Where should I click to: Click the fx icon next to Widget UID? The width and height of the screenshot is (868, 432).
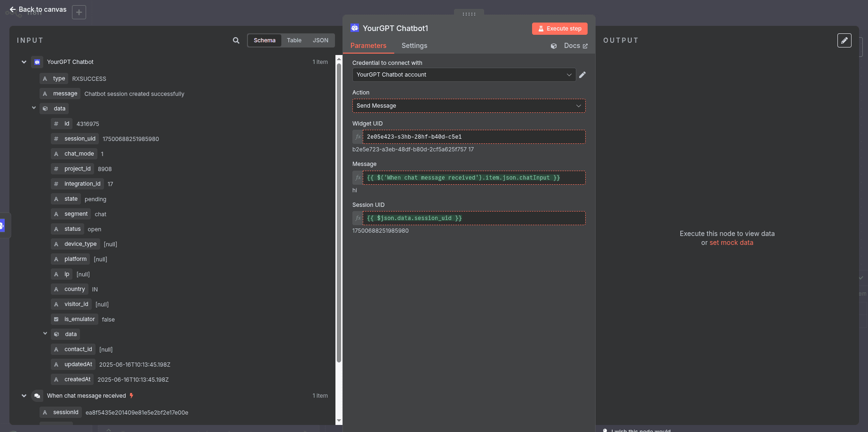(x=358, y=137)
